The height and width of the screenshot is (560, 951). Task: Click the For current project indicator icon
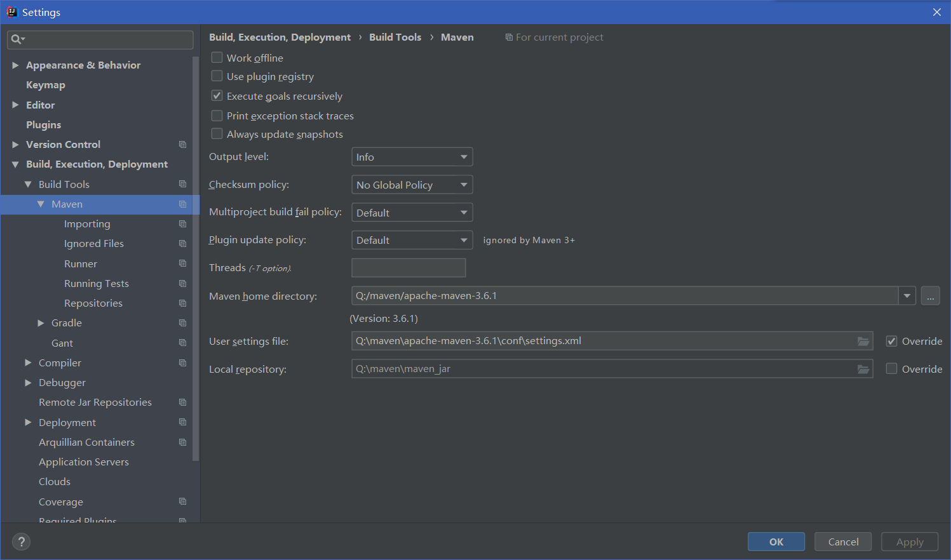pos(509,37)
